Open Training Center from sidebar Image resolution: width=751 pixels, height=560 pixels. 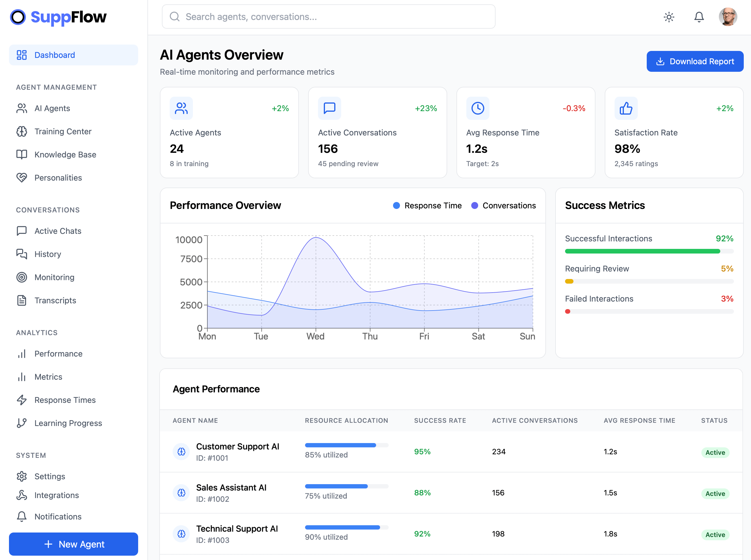73,131
